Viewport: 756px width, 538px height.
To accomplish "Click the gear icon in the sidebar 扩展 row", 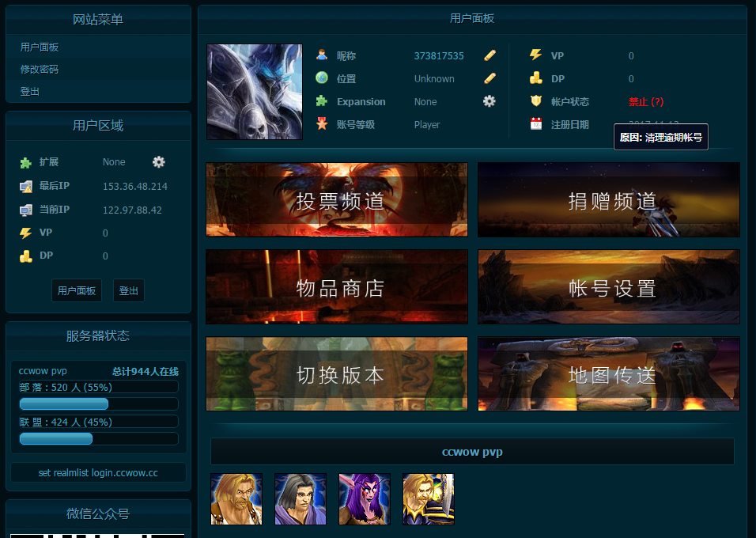I will pyautogui.click(x=159, y=162).
